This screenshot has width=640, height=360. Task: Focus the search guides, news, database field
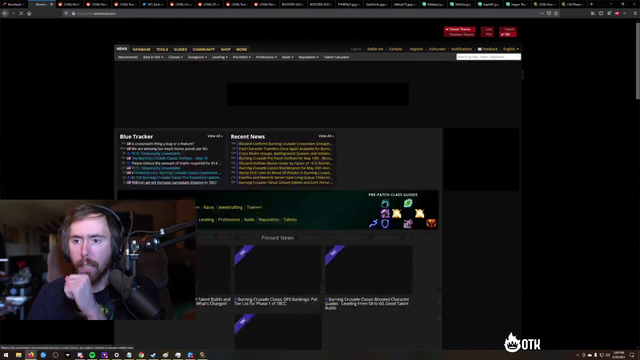coord(488,57)
